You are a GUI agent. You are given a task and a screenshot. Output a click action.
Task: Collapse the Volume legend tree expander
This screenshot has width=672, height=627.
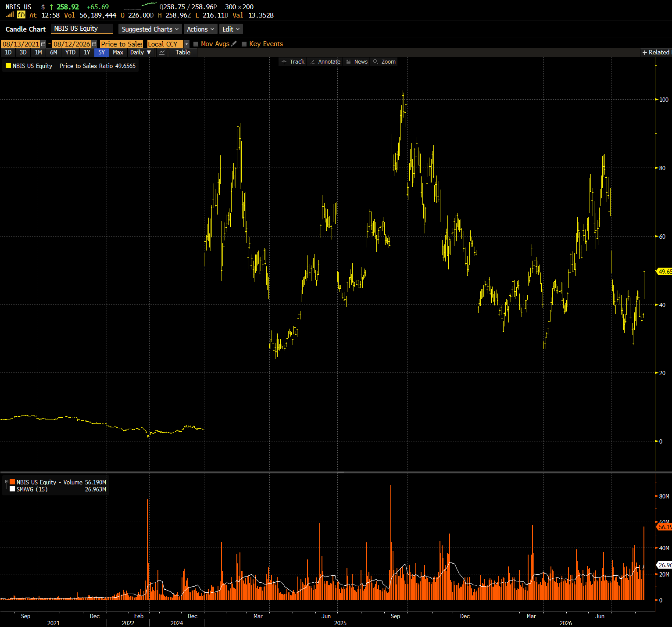7,482
